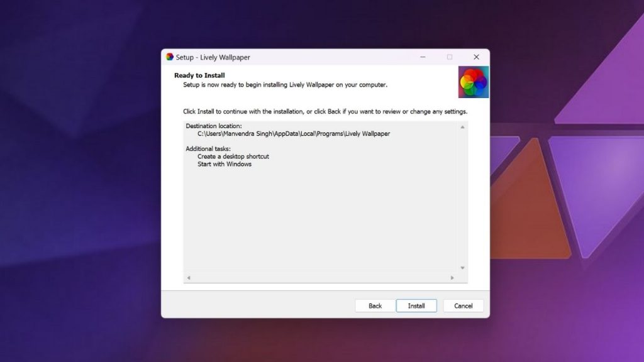Click the Install button

pyautogui.click(x=416, y=306)
